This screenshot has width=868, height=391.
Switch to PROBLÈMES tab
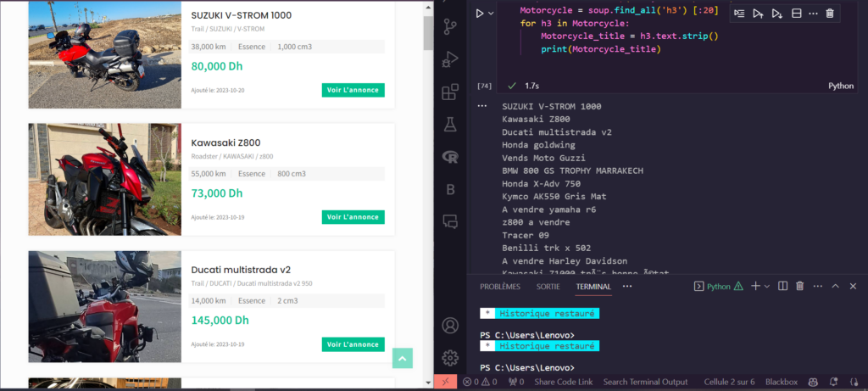500,287
